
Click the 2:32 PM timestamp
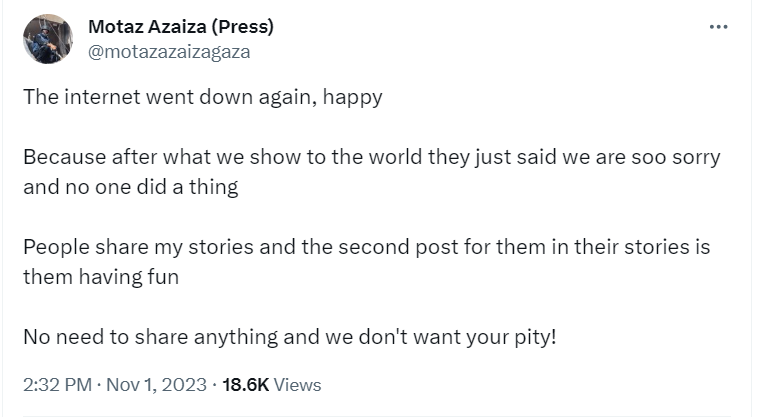click(x=59, y=384)
